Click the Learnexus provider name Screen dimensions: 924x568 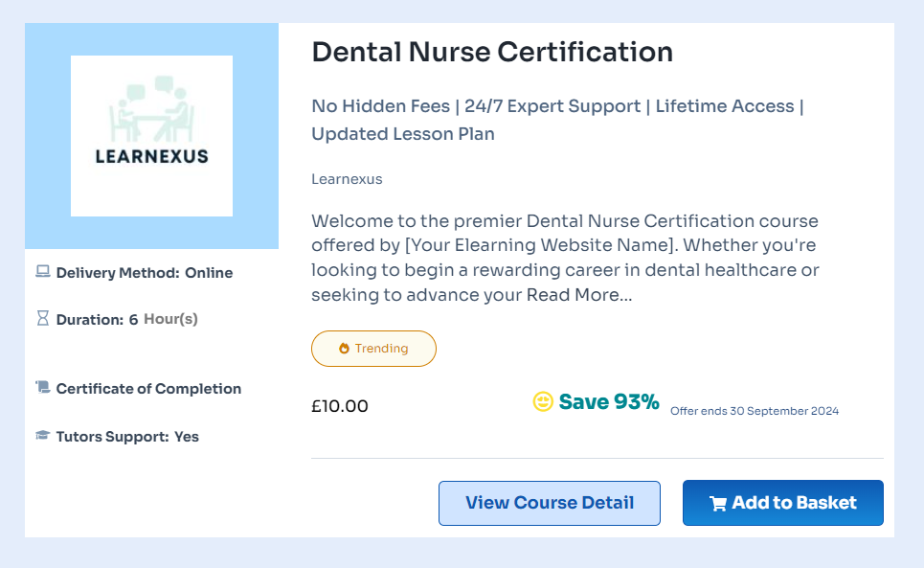(346, 179)
